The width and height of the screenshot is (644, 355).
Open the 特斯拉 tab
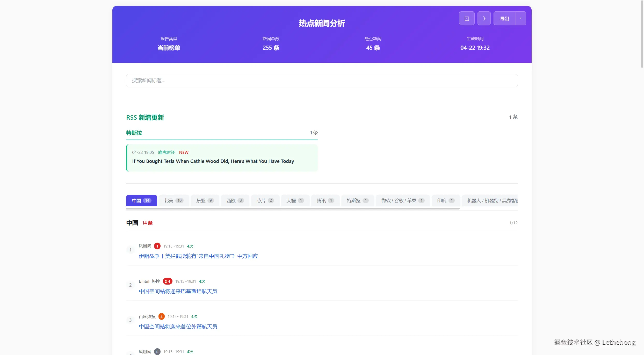[x=358, y=200]
